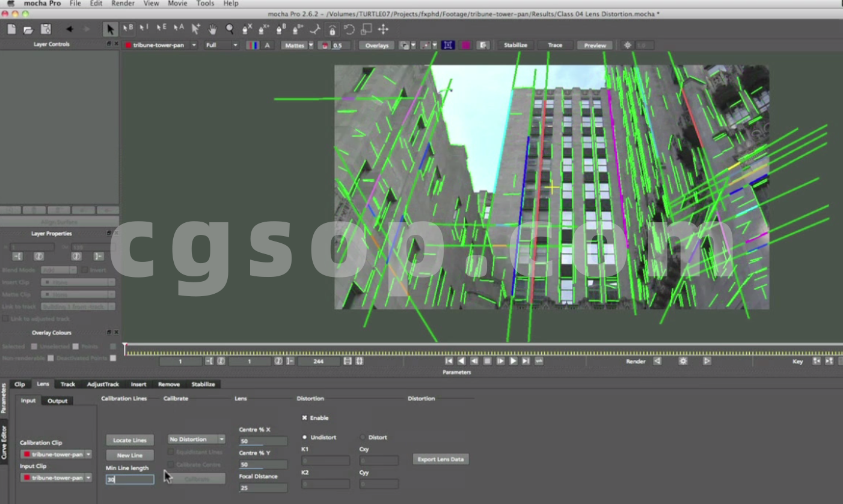This screenshot has width=843, height=504.
Task: Select the arrow tool marked I
Action: [144, 28]
